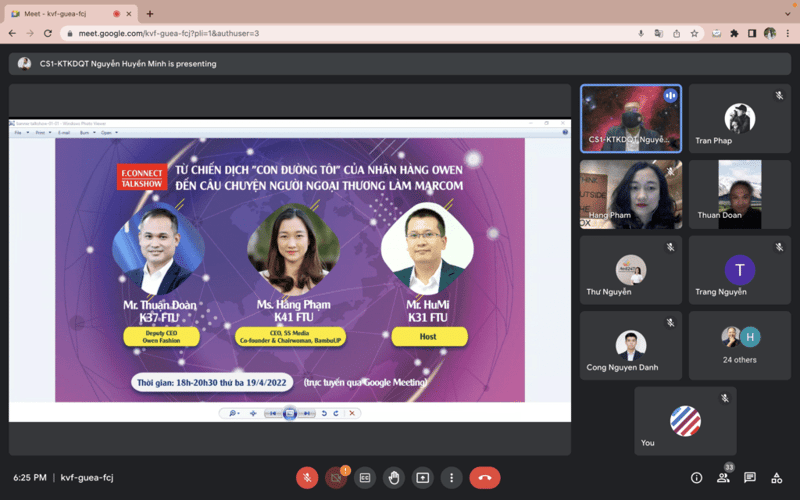Start slideshow in Photo Viewer
The height and width of the screenshot is (500, 800).
(x=290, y=413)
